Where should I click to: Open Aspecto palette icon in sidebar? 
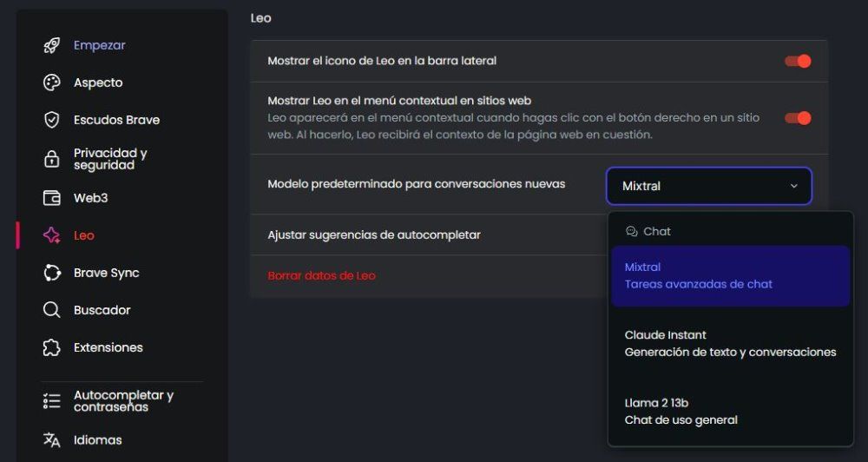click(x=52, y=82)
